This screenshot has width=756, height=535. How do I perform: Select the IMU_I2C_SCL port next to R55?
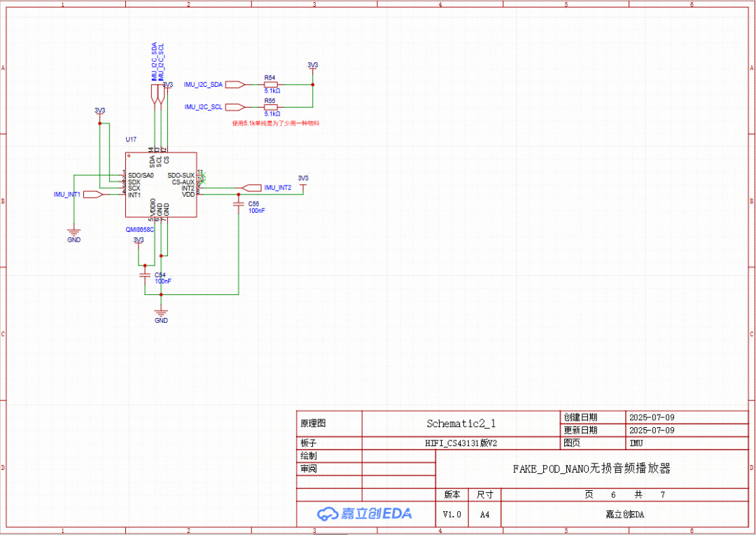tap(236, 107)
